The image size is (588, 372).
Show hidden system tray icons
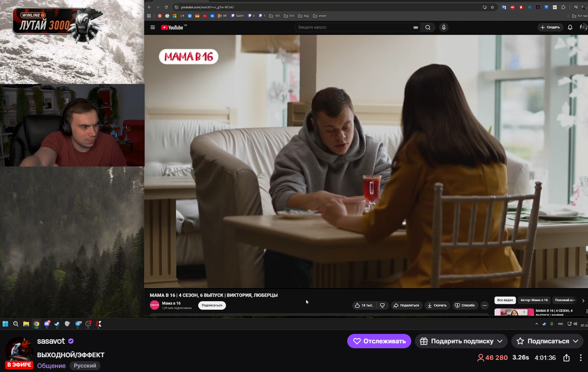click(536, 324)
